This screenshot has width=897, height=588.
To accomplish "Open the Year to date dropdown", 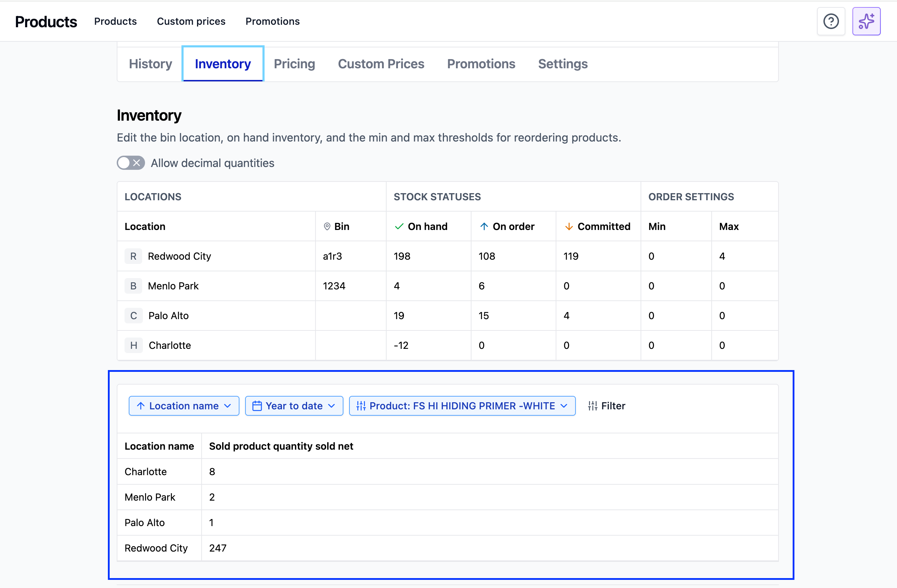I will 294,406.
